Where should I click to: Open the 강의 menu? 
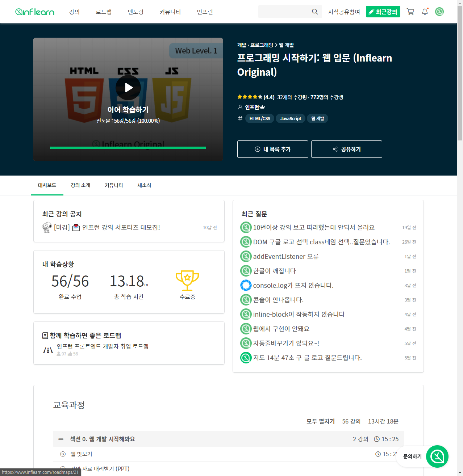[74, 12]
